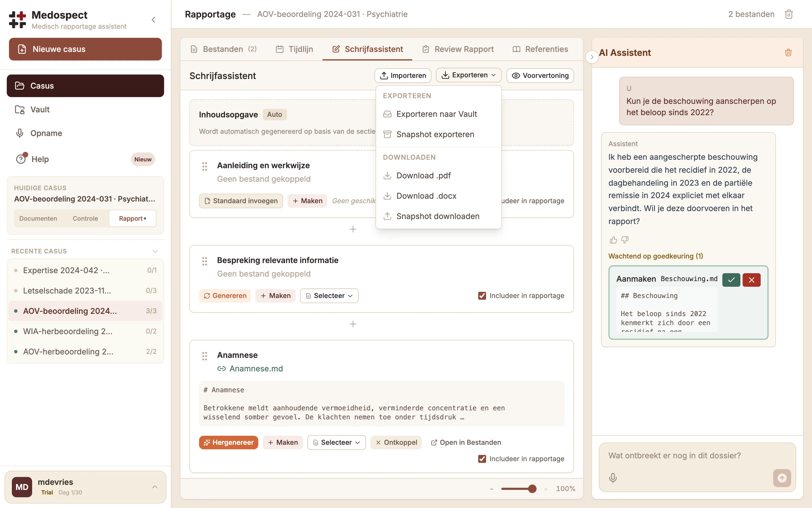The height and width of the screenshot is (508, 812).
Task: Click Genereren in Bespreking section
Action: 225,296
